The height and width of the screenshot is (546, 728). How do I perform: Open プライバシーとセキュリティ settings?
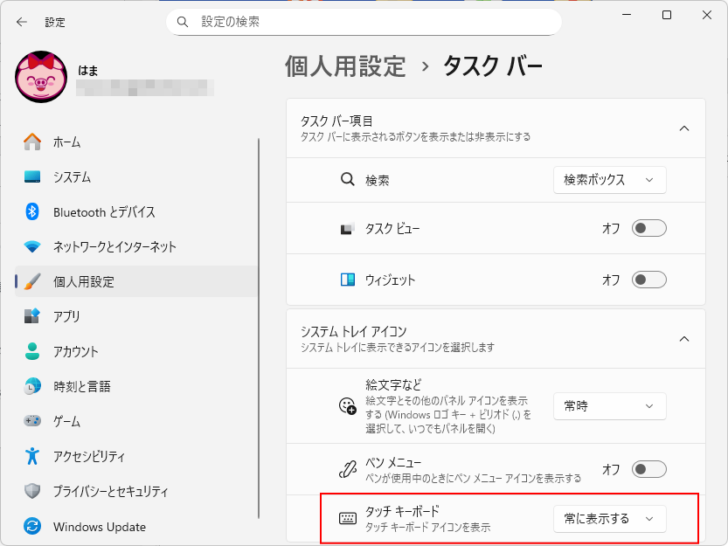click(136, 491)
